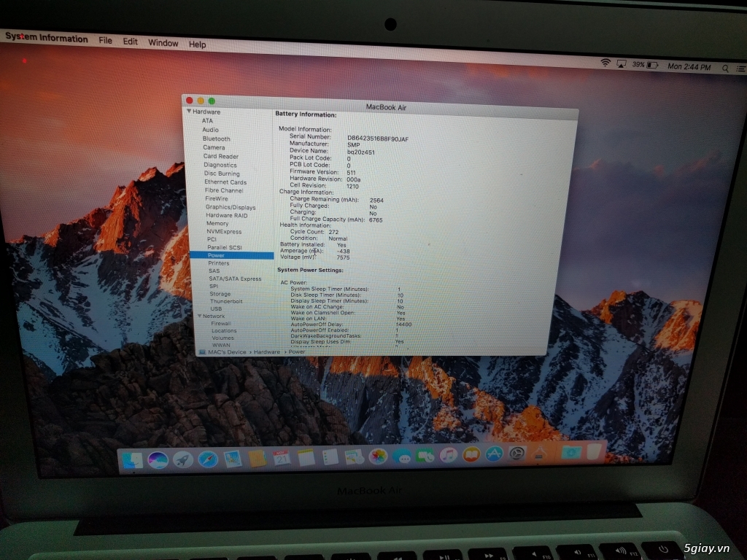Open Launchpad rocket icon in dock
The width and height of the screenshot is (747, 560).
point(183,459)
